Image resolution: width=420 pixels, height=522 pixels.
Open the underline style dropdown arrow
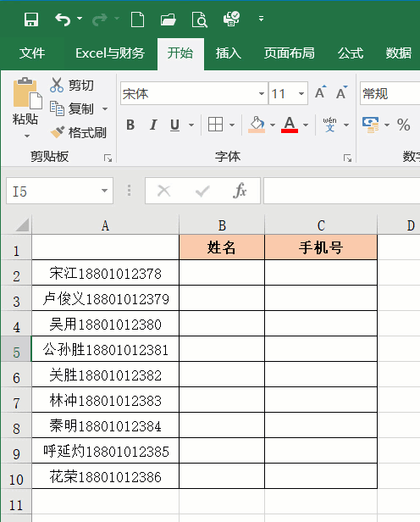(191, 125)
